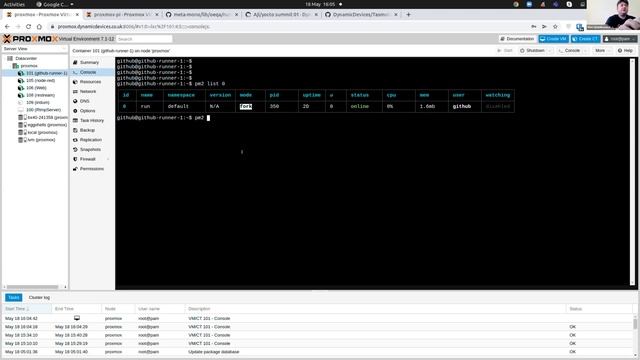
Task: Click the Documentation button
Action: (517, 39)
